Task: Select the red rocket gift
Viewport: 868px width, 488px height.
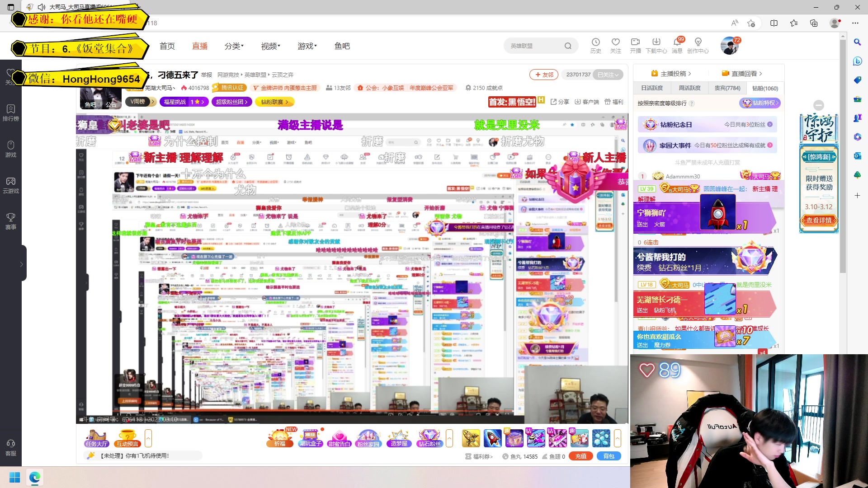Action: [x=492, y=438]
